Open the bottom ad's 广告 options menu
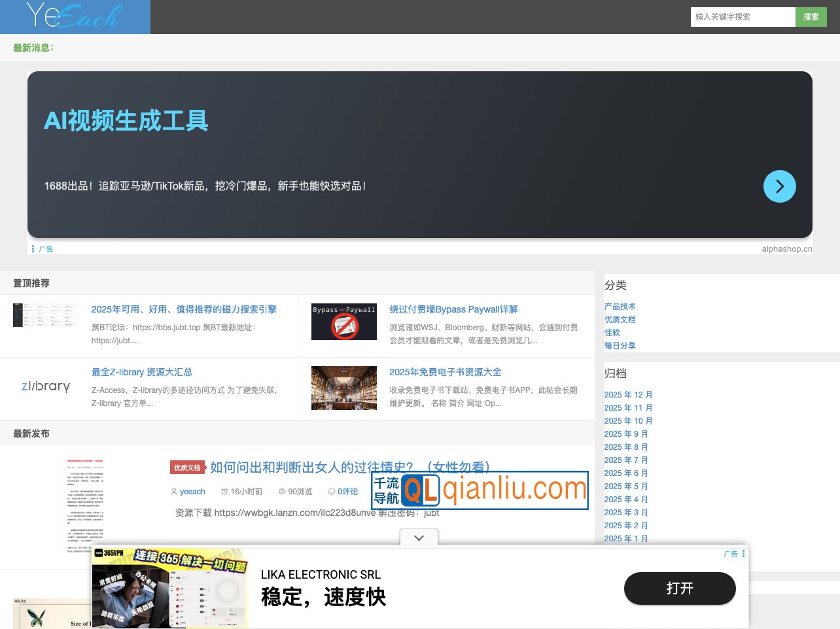 click(x=743, y=554)
